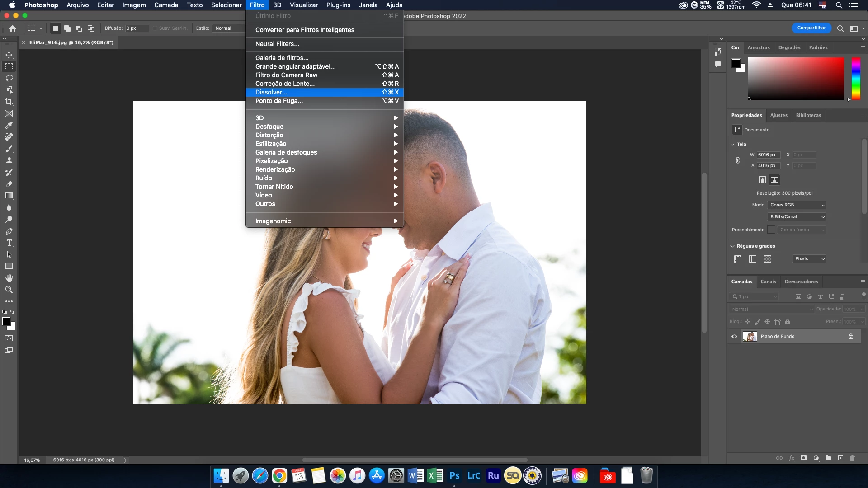
Task: Collapse the Réguas e grades section
Action: (x=732, y=246)
